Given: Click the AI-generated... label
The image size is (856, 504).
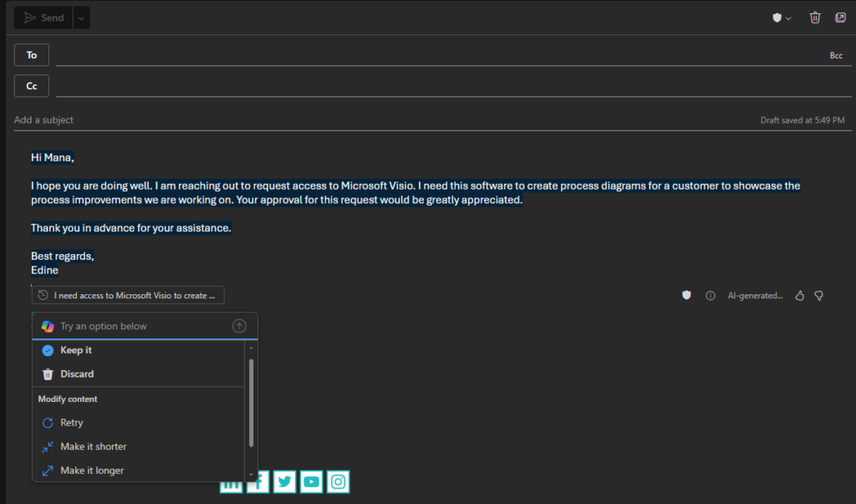Looking at the screenshot, I should [755, 295].
